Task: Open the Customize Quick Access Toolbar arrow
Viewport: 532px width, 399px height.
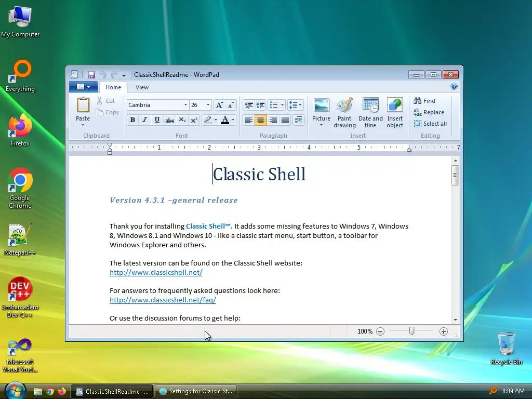Action: pos(124,75)
